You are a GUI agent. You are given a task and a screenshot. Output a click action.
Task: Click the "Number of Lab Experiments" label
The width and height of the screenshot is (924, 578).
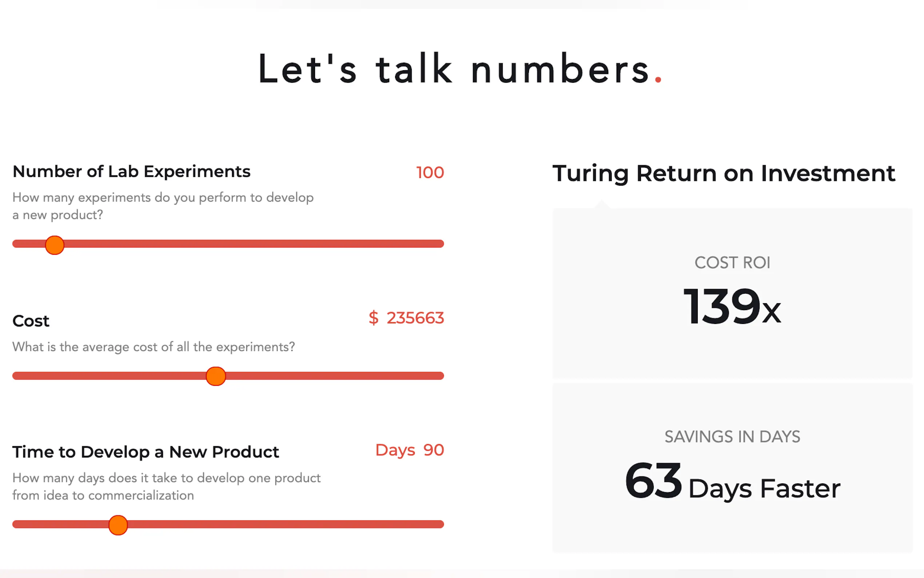point(131,172)
